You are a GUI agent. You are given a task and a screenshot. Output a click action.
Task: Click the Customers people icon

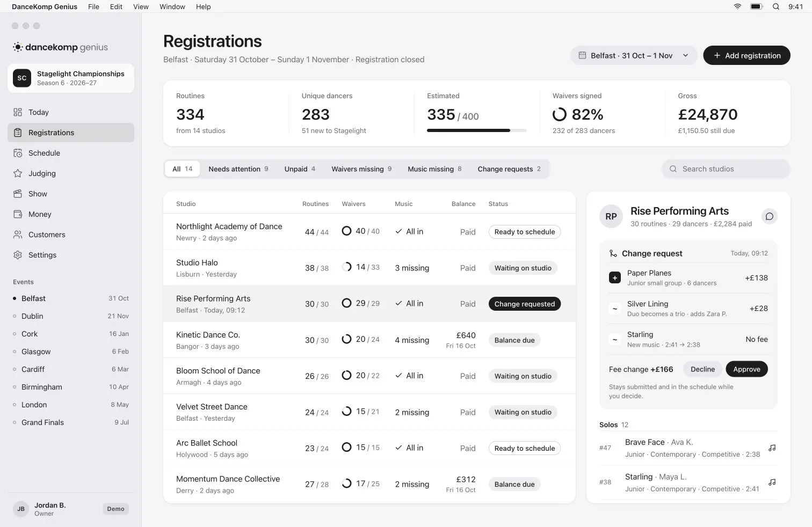(18, 235)
